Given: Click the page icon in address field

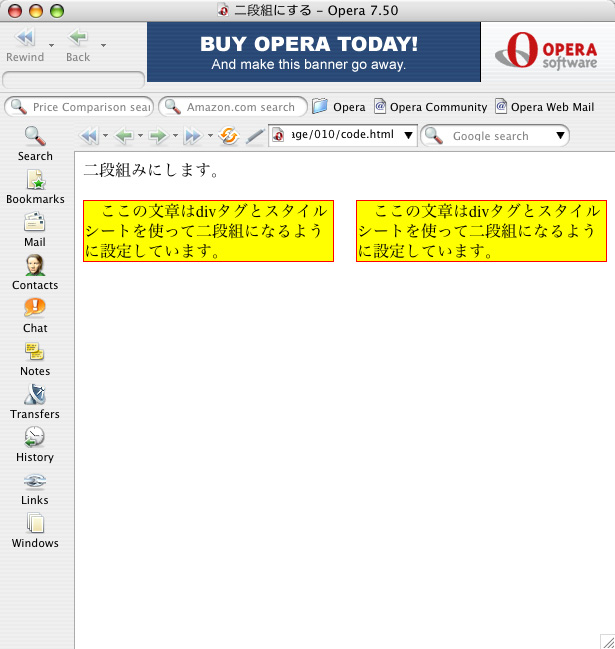Looking at the screenshot, I should (x=279, y=135).
